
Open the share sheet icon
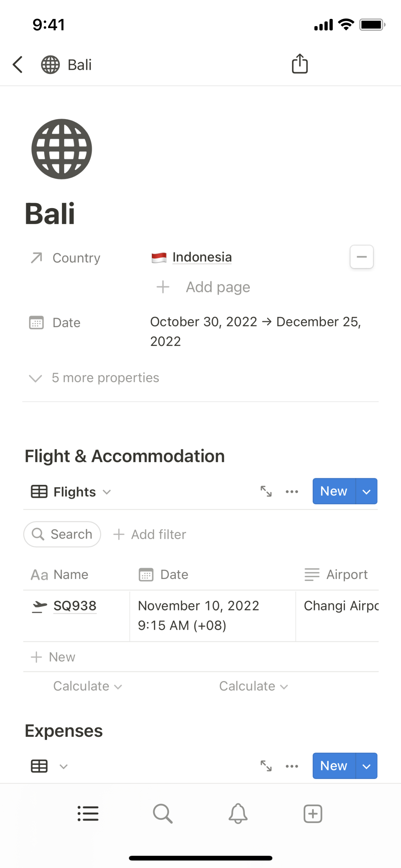(x=300, y=64)
